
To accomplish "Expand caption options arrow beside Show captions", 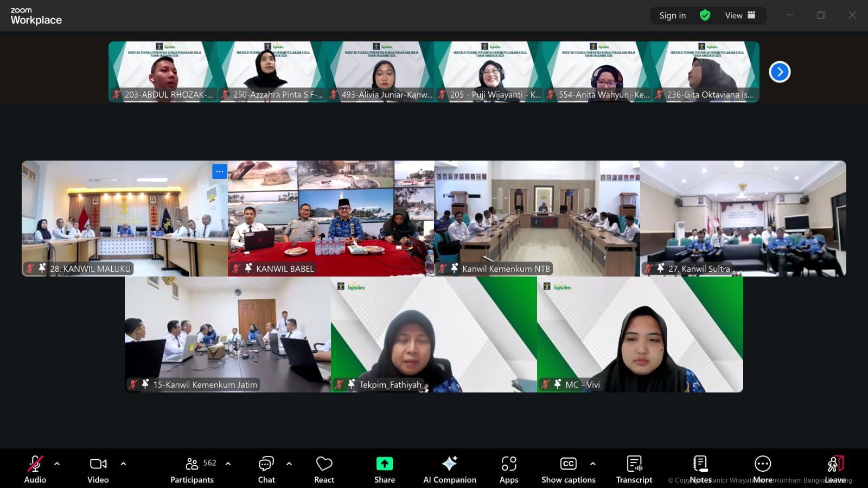I will tap(593, 464).
